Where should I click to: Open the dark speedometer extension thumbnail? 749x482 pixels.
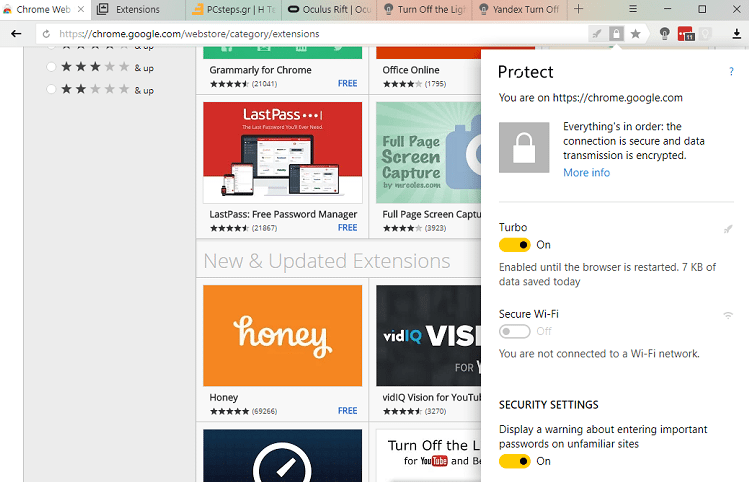pos(283,456)
